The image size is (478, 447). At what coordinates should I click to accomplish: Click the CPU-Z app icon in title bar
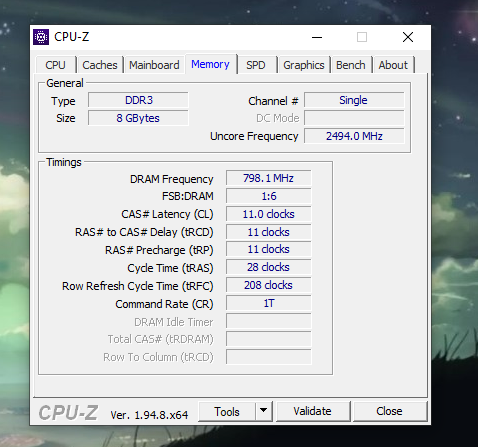pos(41,37)
